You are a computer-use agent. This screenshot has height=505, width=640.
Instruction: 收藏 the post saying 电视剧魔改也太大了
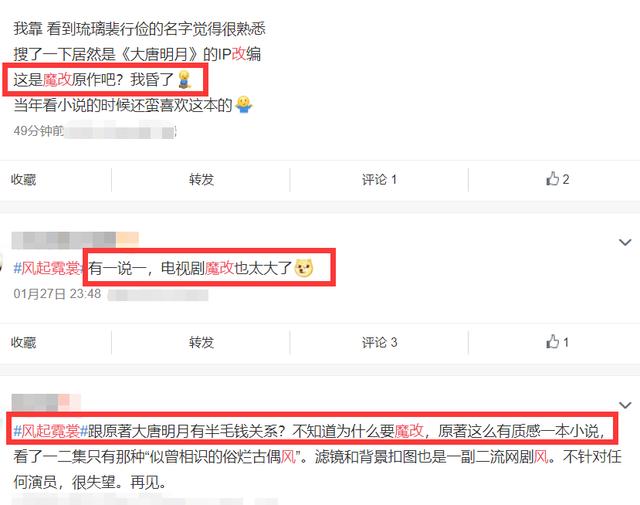pos(23,342)
